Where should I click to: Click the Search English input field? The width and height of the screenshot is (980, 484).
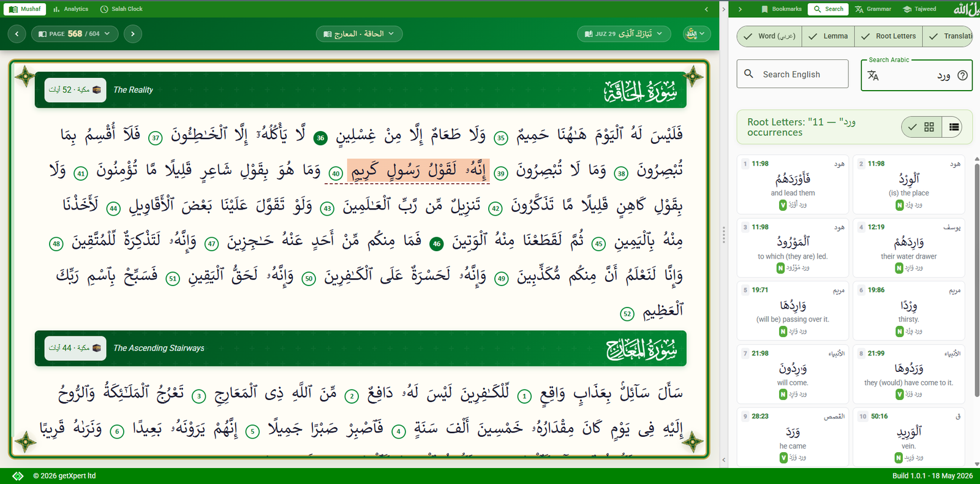tap(793, 74)
